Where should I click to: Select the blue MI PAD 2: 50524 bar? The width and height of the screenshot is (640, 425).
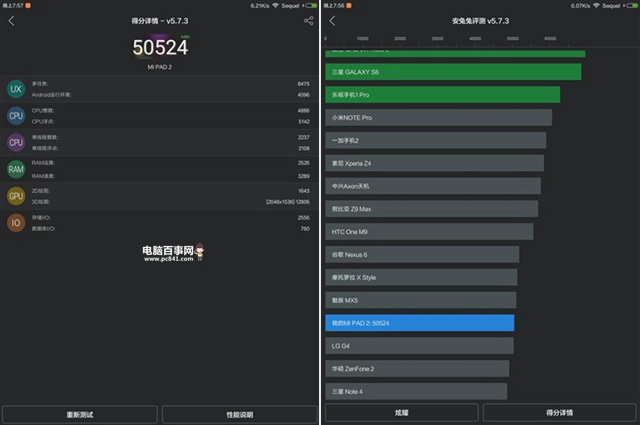pyautogui.click(x=420, y=323)
